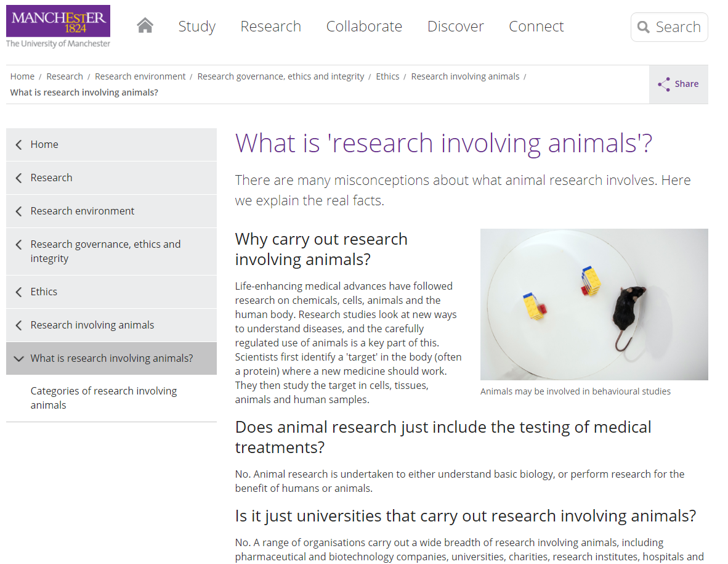Viewport: 728px width, 564px height.
Task: Click the chevron next to Ethics sidebar item
Action: [18, 292]
